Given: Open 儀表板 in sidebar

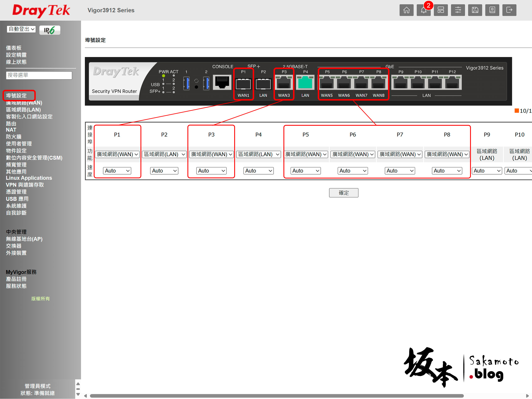Looking at the screenshot, I should click(14, 48).
